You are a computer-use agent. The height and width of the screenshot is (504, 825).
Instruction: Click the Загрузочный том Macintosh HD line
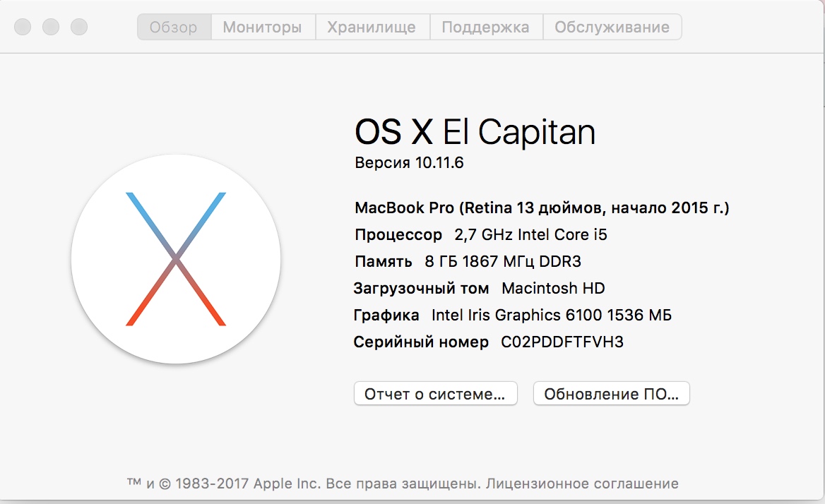click(x=479, y=288)
